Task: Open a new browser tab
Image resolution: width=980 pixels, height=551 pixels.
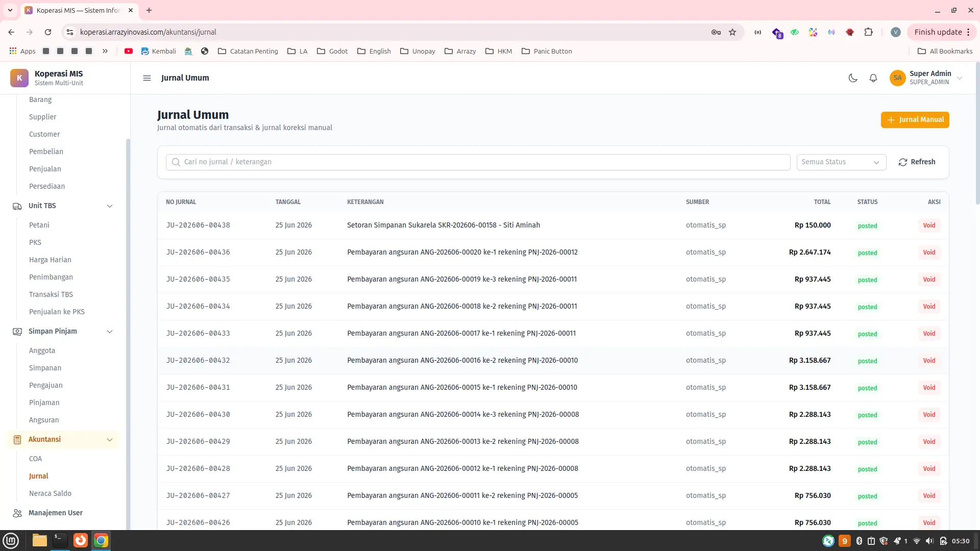Action: pos(149,10)
